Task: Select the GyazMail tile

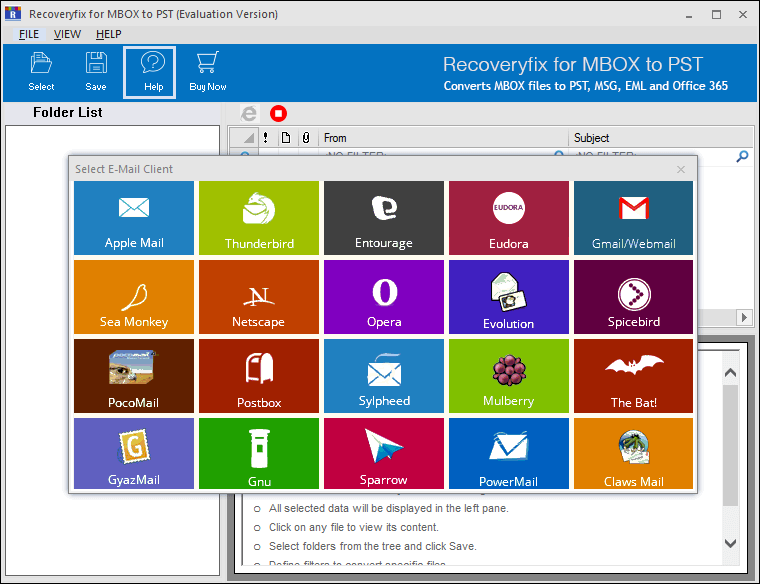Action: tap(134, 454)
